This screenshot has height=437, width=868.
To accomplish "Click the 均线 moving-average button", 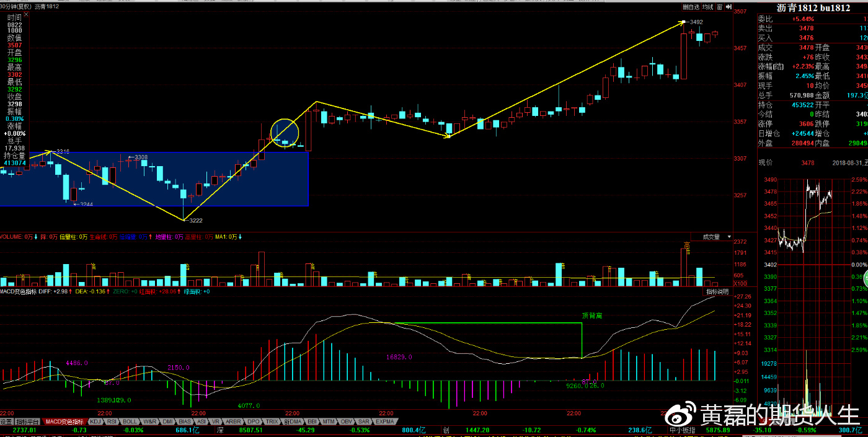I will [707, 7].
